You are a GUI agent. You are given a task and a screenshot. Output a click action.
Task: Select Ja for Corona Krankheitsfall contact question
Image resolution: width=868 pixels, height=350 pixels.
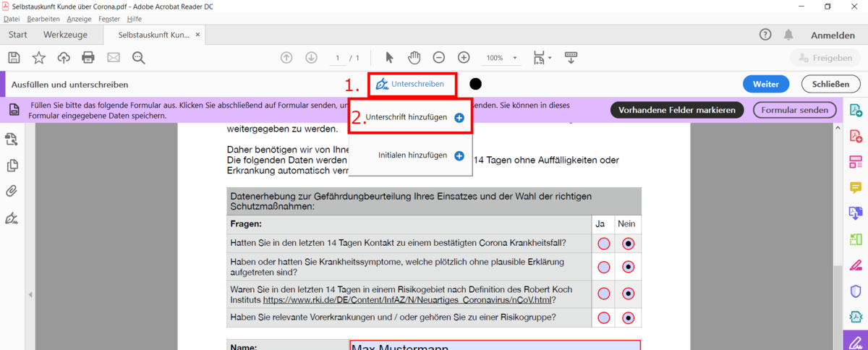604,244
